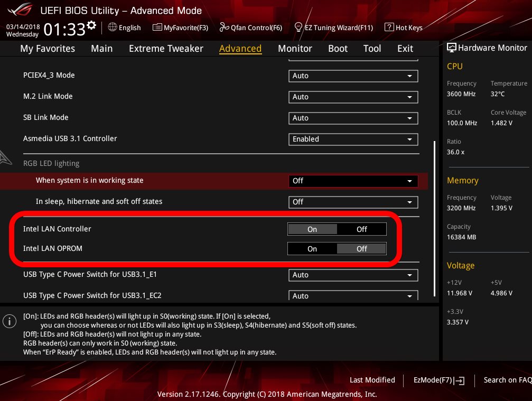Viewport: 532px width, 401px height.
Task: Click the Ratio value 36.0 x
Action: 456,152
